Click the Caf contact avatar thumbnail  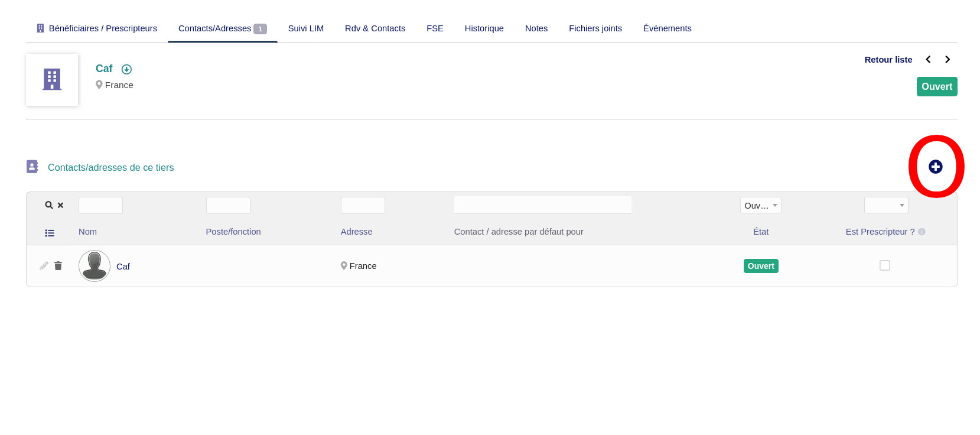(x=95, y=266)
